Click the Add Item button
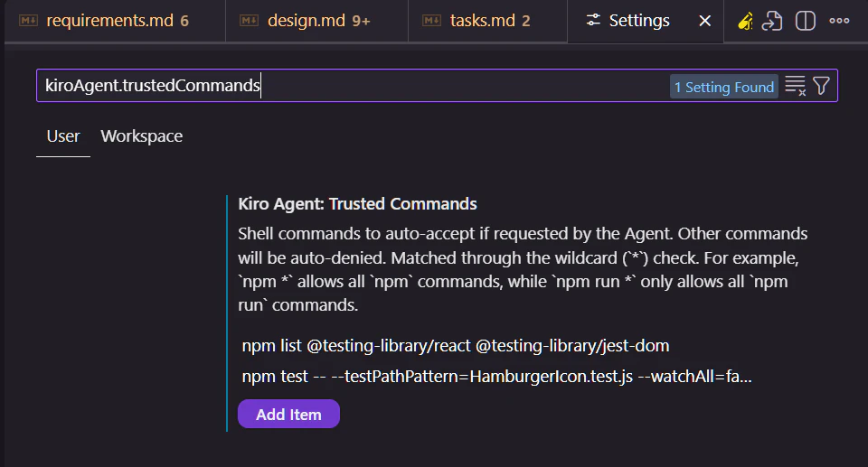This screenshot has height=467, width=868. coord(288,414)
